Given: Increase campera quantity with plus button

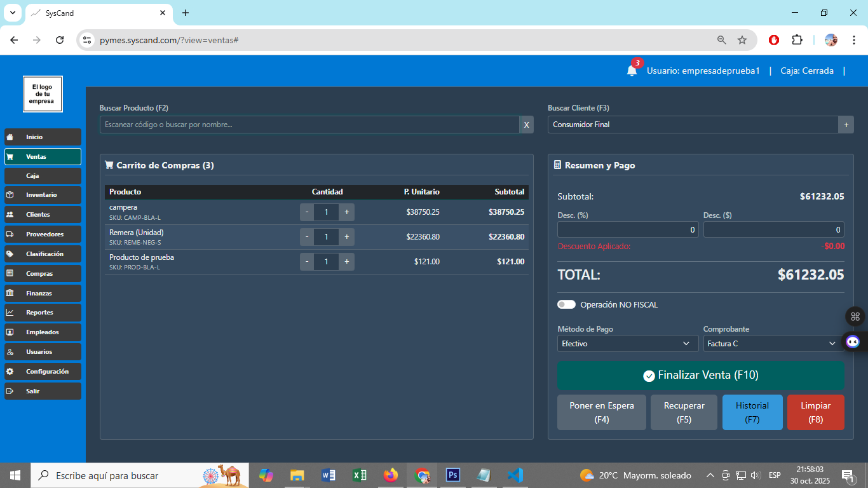Looking at the screenshot, I should (x=346, y=212).
